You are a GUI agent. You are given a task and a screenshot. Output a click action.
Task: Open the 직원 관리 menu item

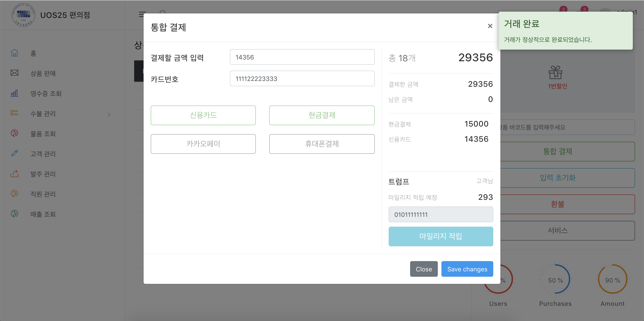[43, 194]
